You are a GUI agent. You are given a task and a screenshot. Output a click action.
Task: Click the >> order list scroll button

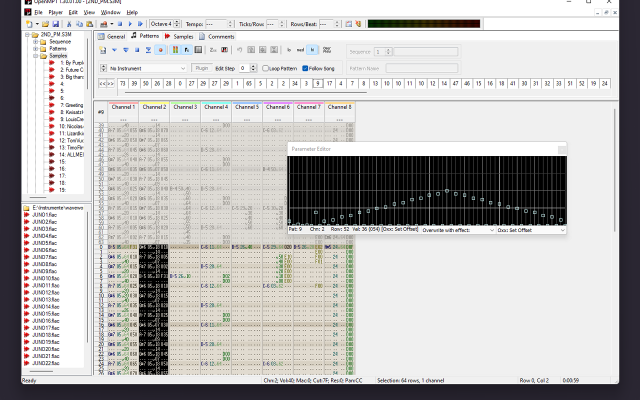click(x=110, y=84)
